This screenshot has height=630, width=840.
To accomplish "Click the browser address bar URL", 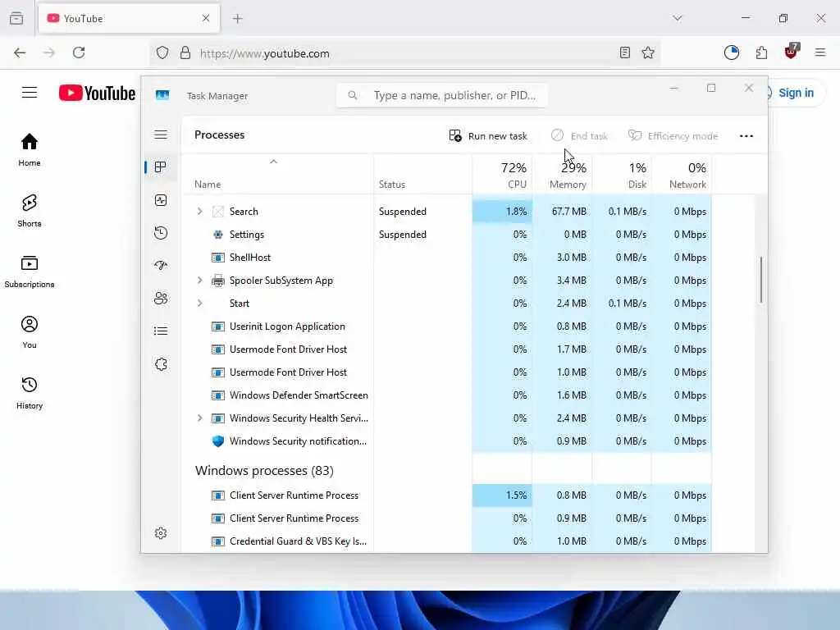I will [265, 53].
